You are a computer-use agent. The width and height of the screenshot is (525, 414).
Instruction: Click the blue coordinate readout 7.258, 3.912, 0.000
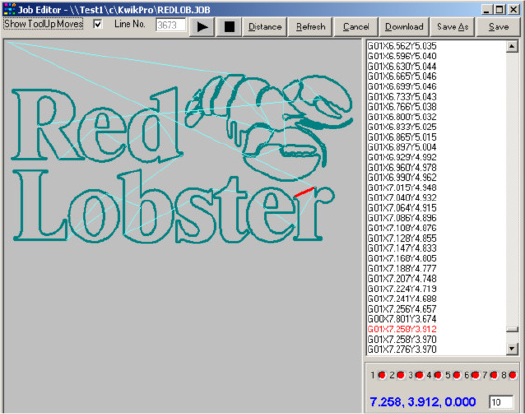pos(423,402)
